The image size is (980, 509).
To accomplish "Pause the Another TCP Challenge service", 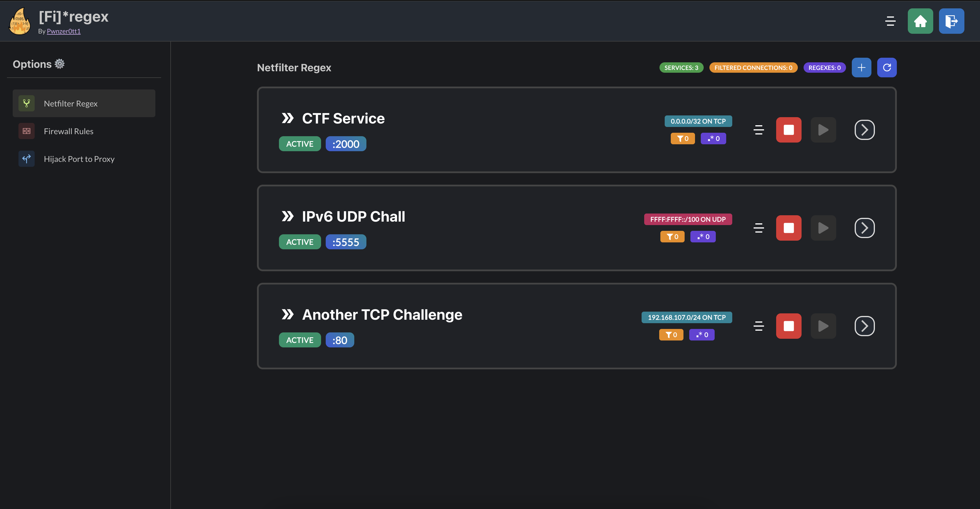I will tap(823, 326).
